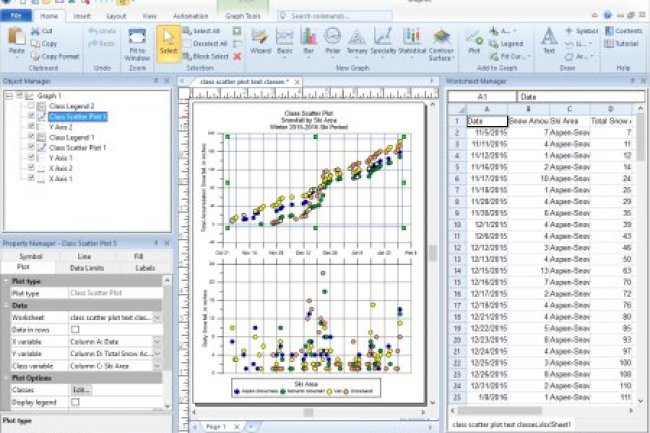
Task: Click the Edit classes button
Action: click(81, 390)
